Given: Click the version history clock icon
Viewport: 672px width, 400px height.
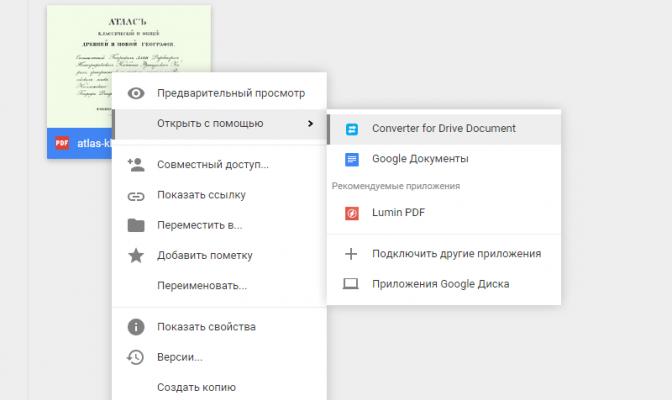Looking at the screenshot, I should (135, 357).
